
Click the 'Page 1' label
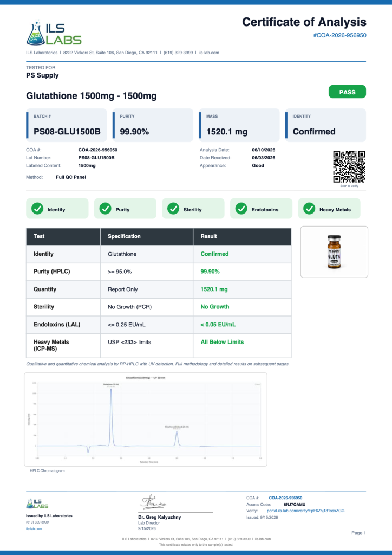359,533
